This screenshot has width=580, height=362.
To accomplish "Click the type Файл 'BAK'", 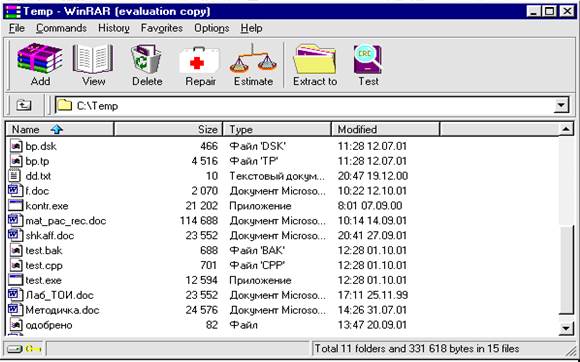I will tap(257, 250).
